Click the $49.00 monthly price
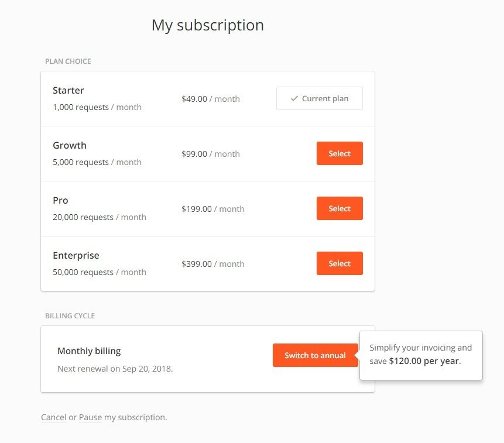 click(x=211, y=98)
